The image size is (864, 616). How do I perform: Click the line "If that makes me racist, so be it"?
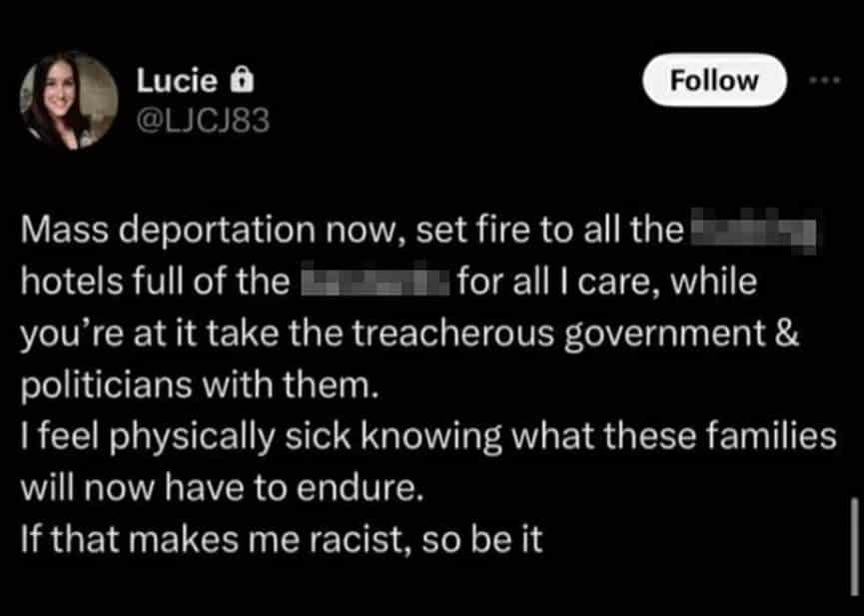click(x=282, y=539)
